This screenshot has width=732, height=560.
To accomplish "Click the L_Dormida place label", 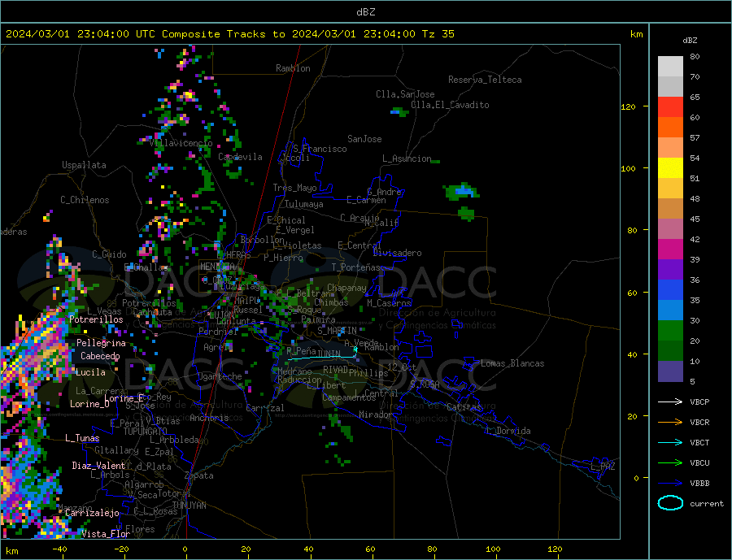I will click(509, 430).
